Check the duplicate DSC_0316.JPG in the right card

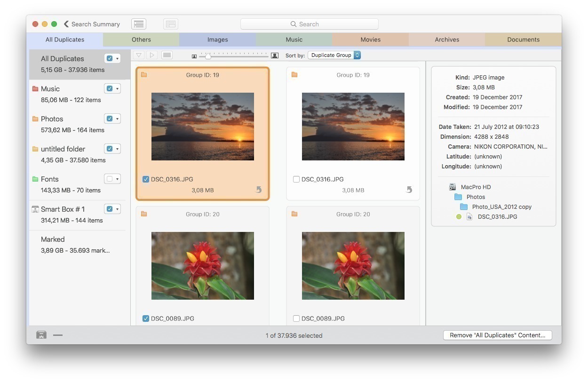(x=296, y=179)
